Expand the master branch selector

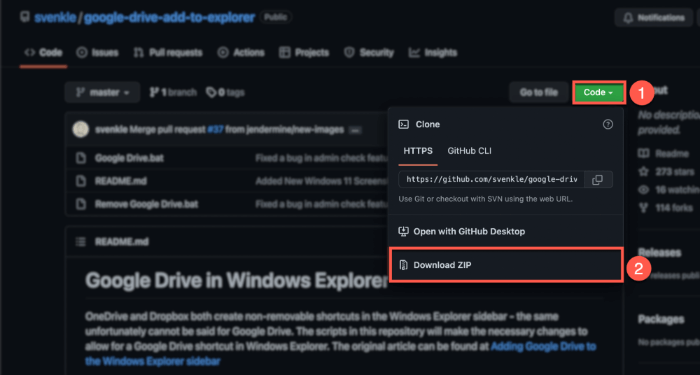102,92
